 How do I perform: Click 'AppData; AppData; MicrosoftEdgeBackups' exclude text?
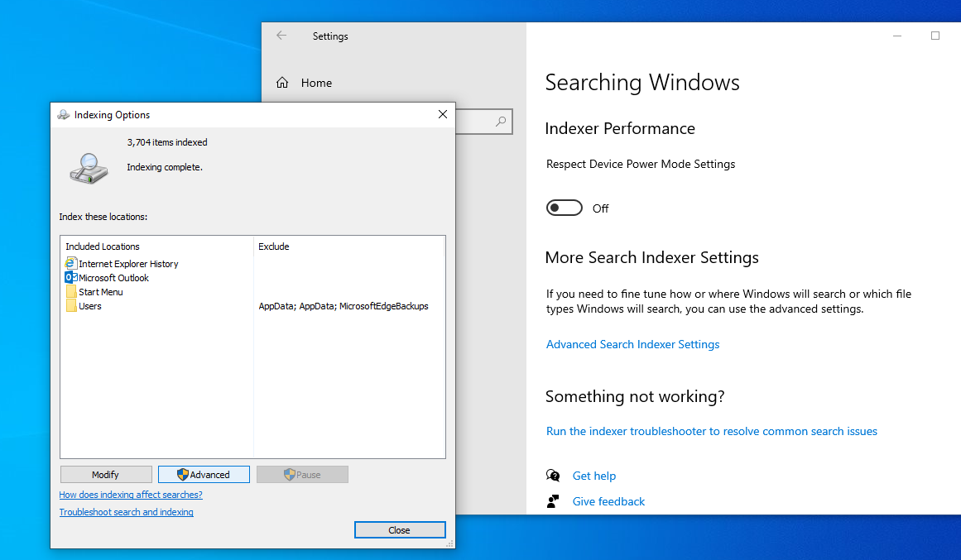click(x=344, y=306)
